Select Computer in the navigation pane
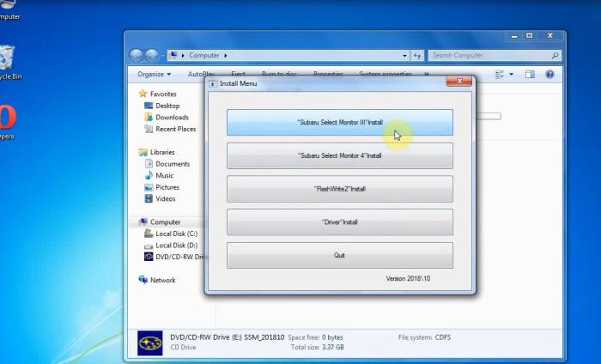601x364 pixels. click(x=165, y=222)
